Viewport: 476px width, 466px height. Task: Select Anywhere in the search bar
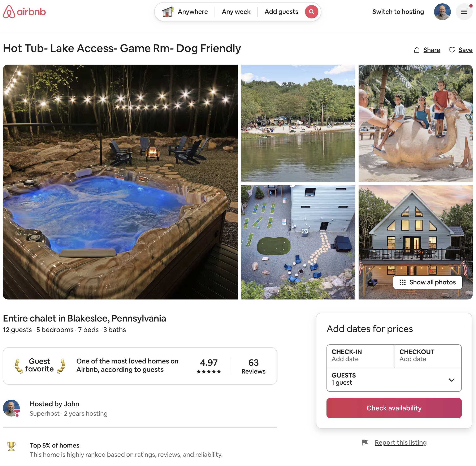coord(193,12)
